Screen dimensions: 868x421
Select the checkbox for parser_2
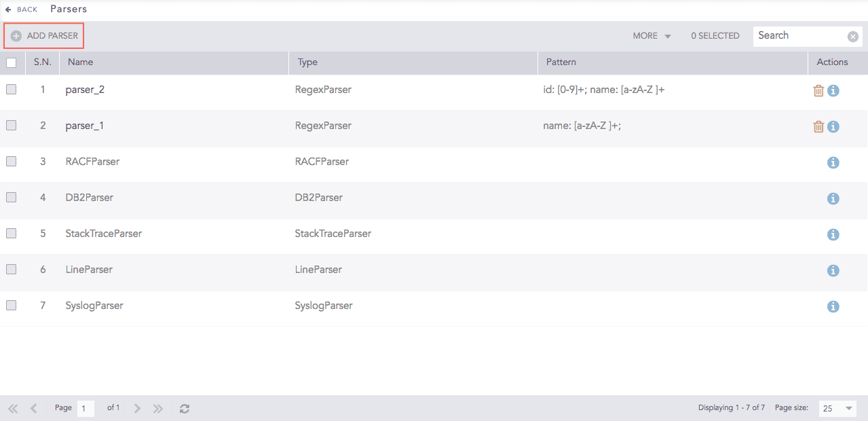pyautogui.click(x=11, y=90)
